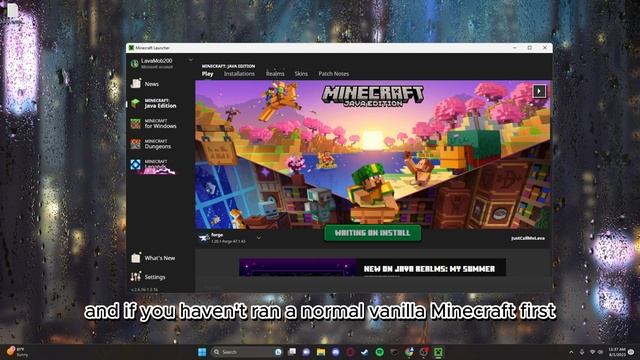This screenshot has width=640, height=360.
Task: Click the banner next-arrow button
Action: coord(539,91)
